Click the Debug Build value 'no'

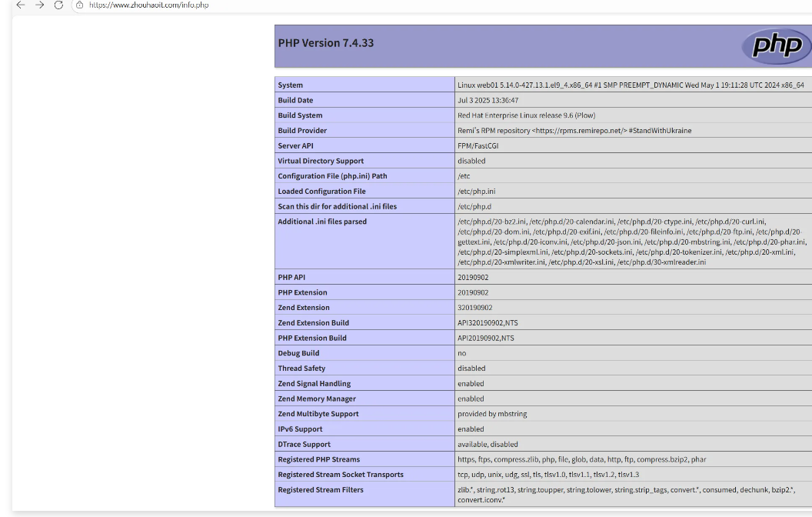coord(462,353)
